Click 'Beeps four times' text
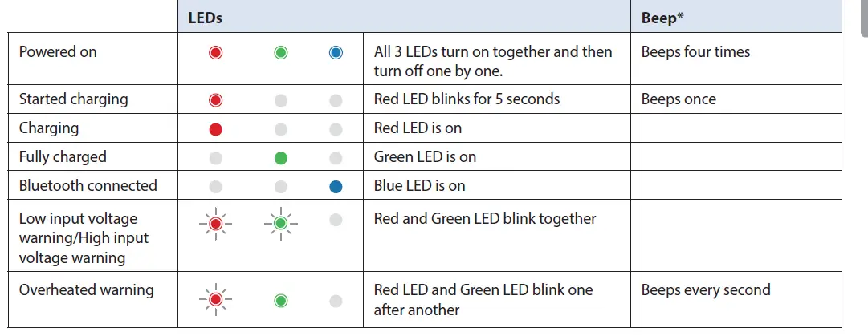 click(695, 51)
